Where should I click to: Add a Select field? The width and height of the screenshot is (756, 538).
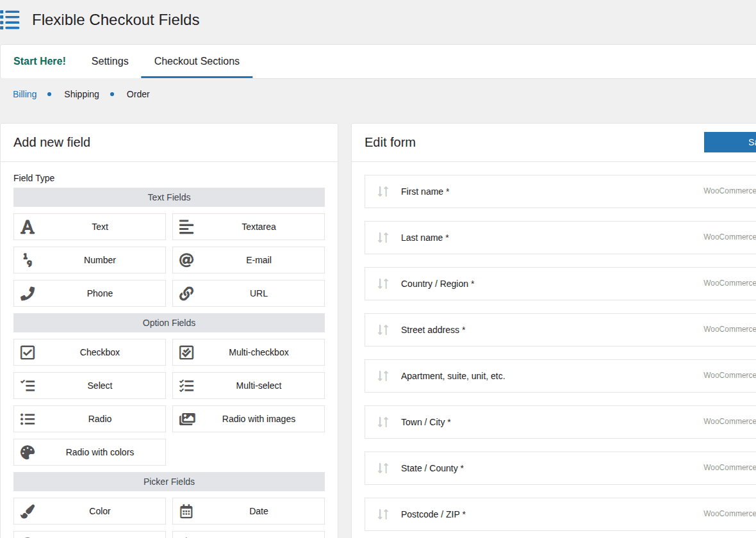tap(90, 386)
